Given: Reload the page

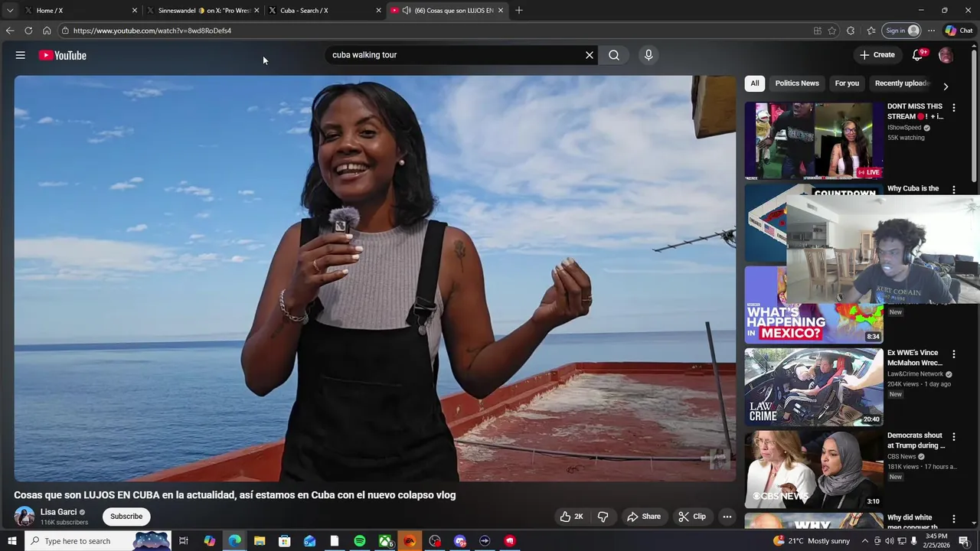Looking at the screenshot, I should (28, 31).
